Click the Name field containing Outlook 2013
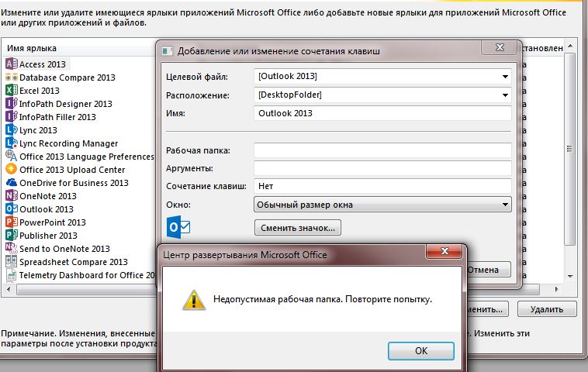Screen dimensions: 588x372 point(382,113)
